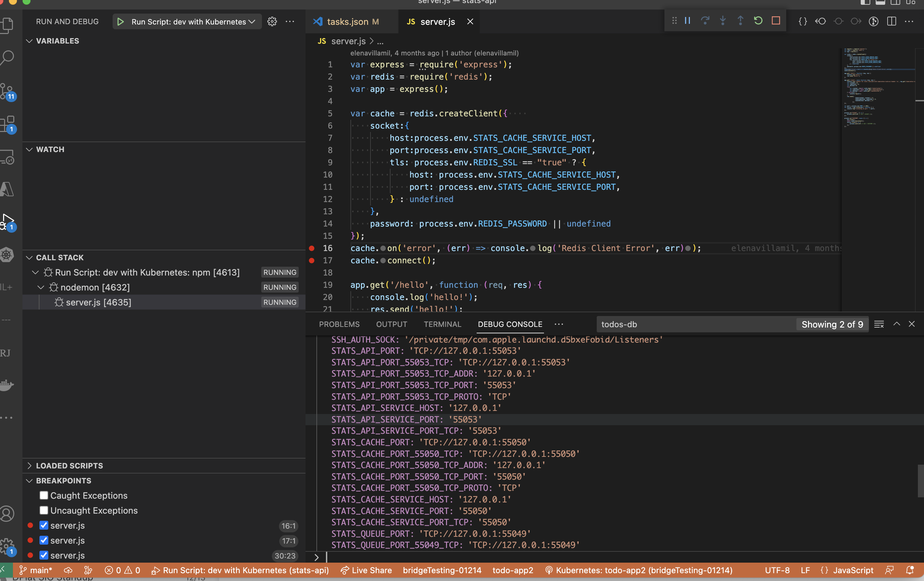Open the Kubernetes view icon
Image resolution: width=924 pixels, height=581 pixels.
(7, 255)
